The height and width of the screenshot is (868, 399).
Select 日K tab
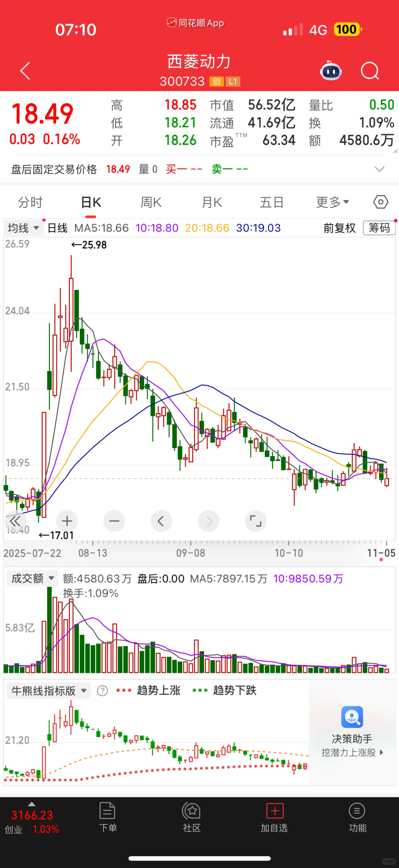[91, 202]
